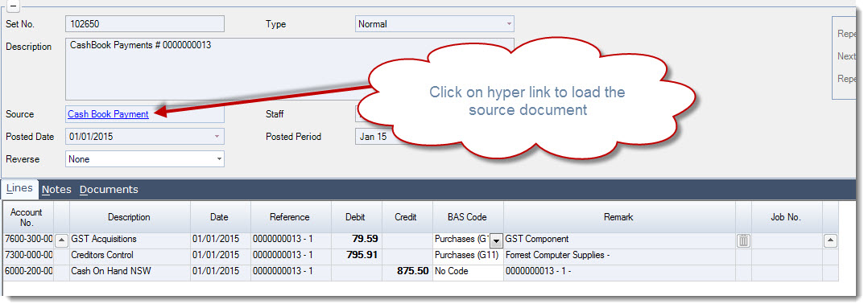Select the Cash On Hand NSW cell

click(x=130, y=272)
